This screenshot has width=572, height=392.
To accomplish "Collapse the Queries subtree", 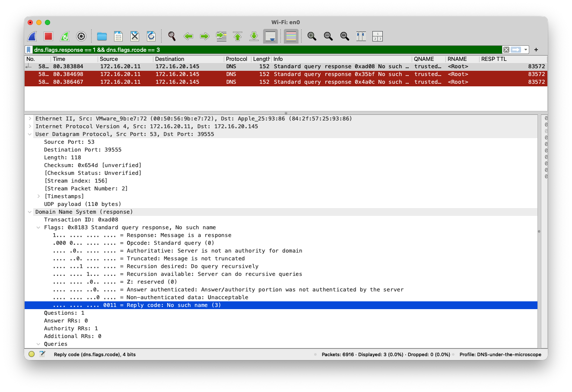I will tap(38, 344).
